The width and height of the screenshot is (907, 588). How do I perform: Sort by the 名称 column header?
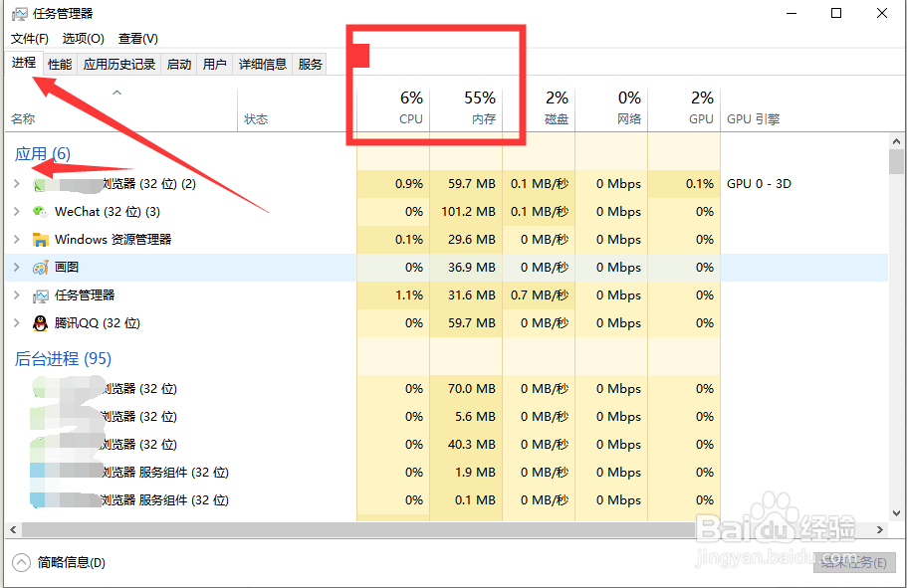coord(121,109)
